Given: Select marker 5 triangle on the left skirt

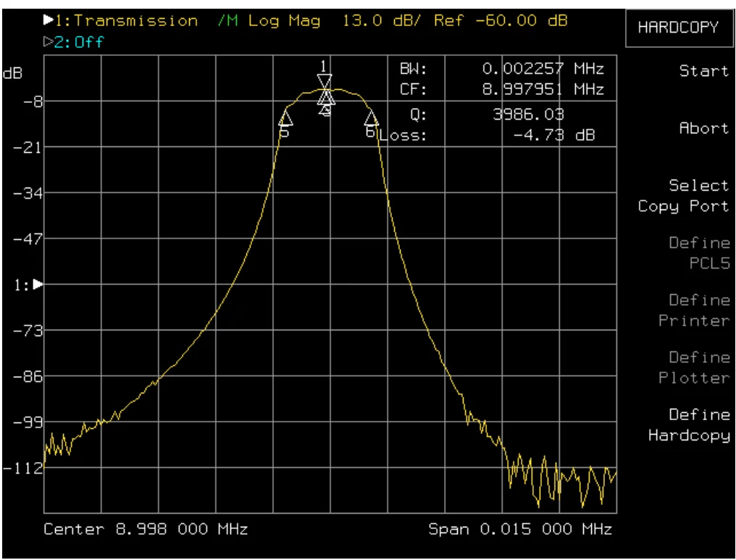Looking at the screenshot, I should click(x=286, y=118).
